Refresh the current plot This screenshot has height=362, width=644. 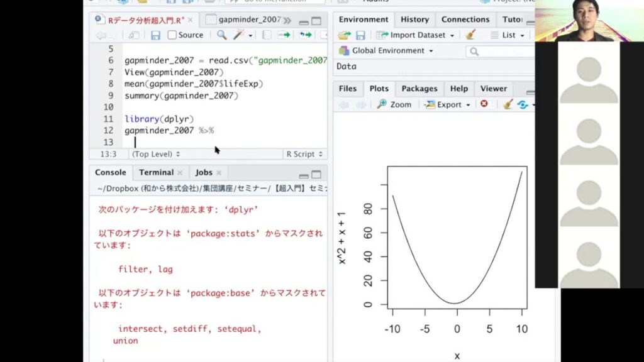point(523,105)
